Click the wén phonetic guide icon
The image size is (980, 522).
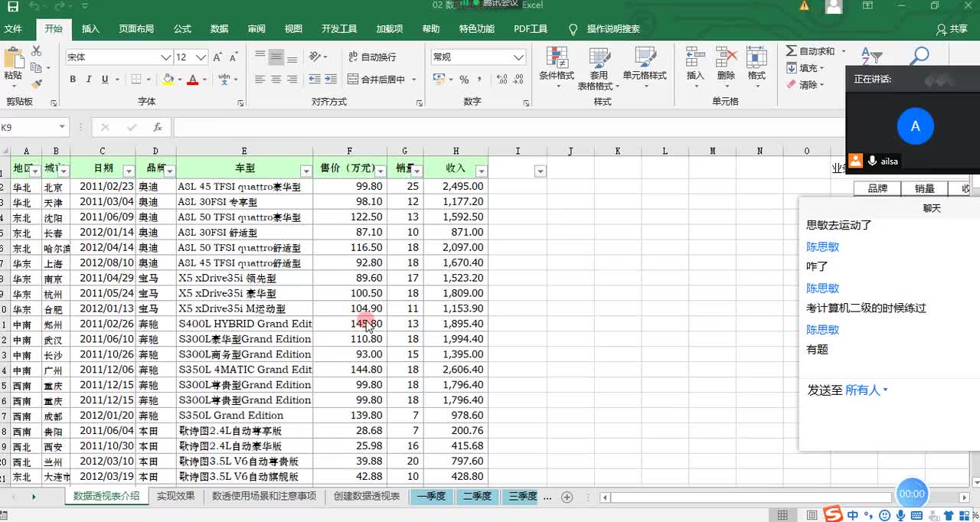[x=224, y=79]
